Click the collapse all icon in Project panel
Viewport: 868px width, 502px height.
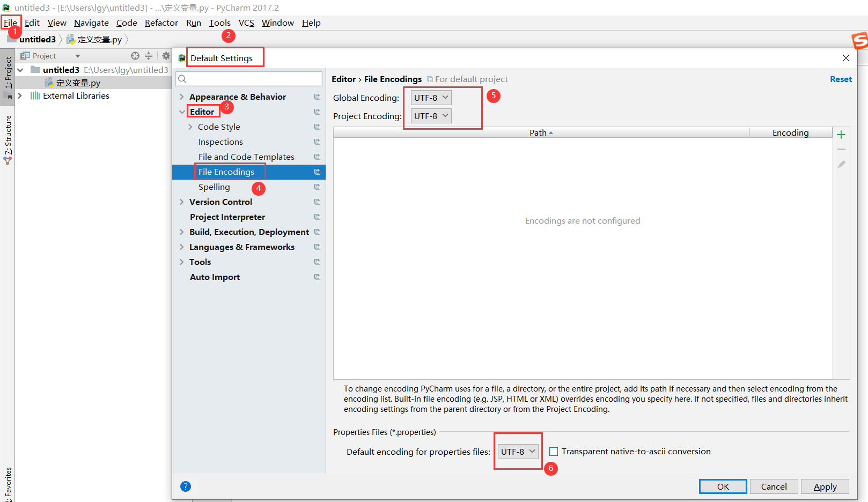click(149, 56)
